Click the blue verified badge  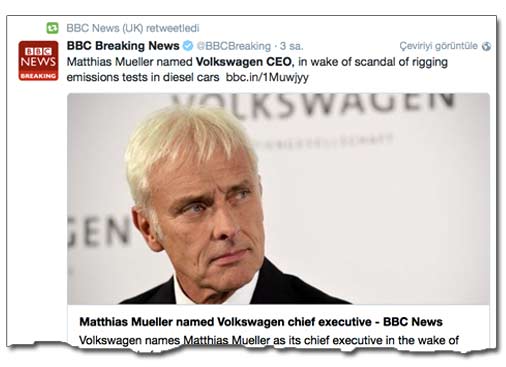pyautogui.click(x=188, y=46)
